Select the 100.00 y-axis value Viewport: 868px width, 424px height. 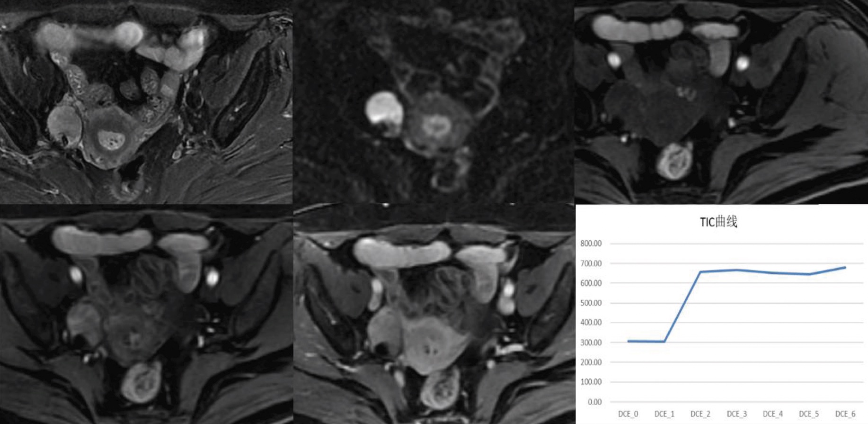point(591,382)
